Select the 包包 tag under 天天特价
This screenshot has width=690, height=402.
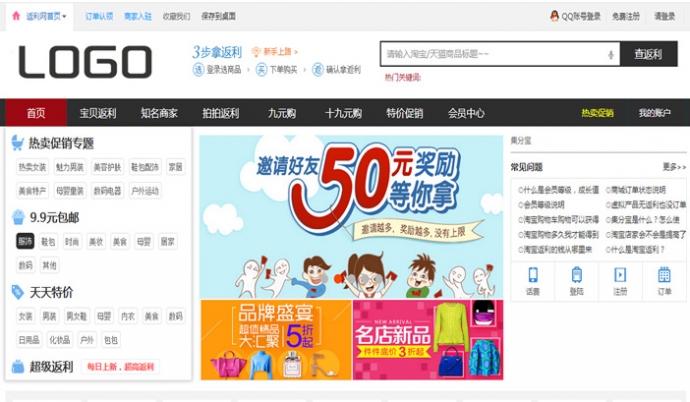pyautogui.click(x=110, y=340)
